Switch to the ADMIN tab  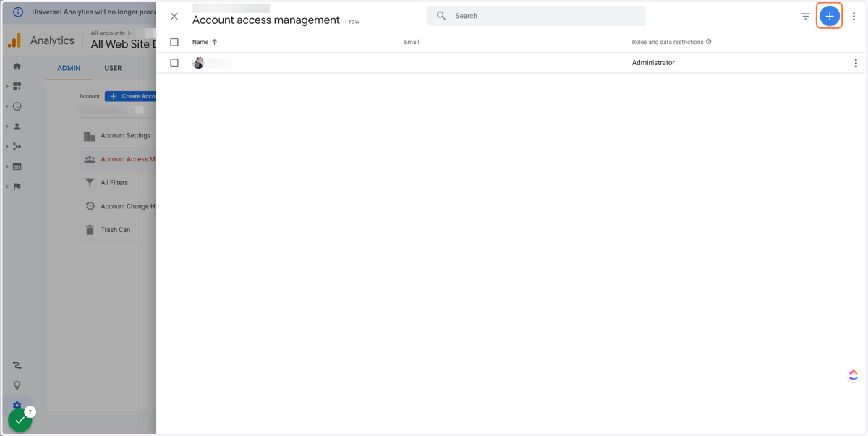tap(69, 68)
